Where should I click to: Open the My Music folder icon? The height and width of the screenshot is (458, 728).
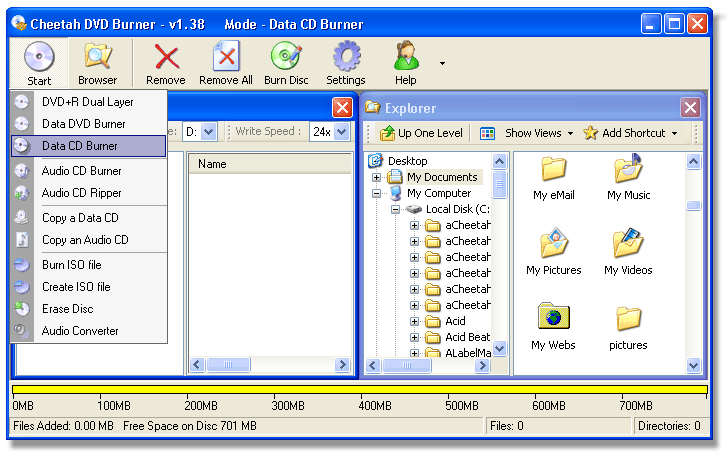pos(629,177)
